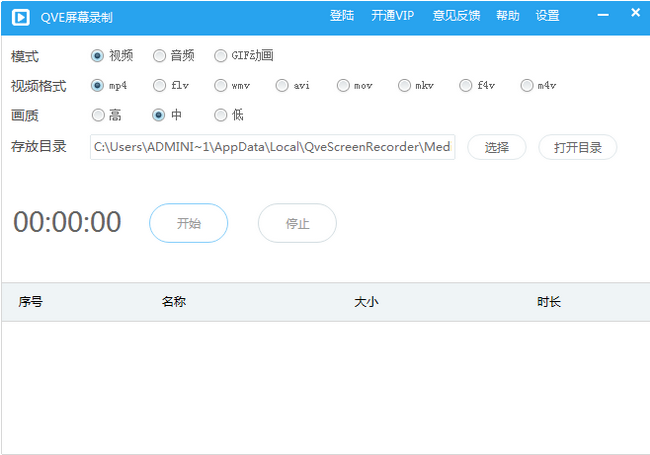Choose avi video format
The height and width of the screenshot is (455, 650).
point(292,85)
